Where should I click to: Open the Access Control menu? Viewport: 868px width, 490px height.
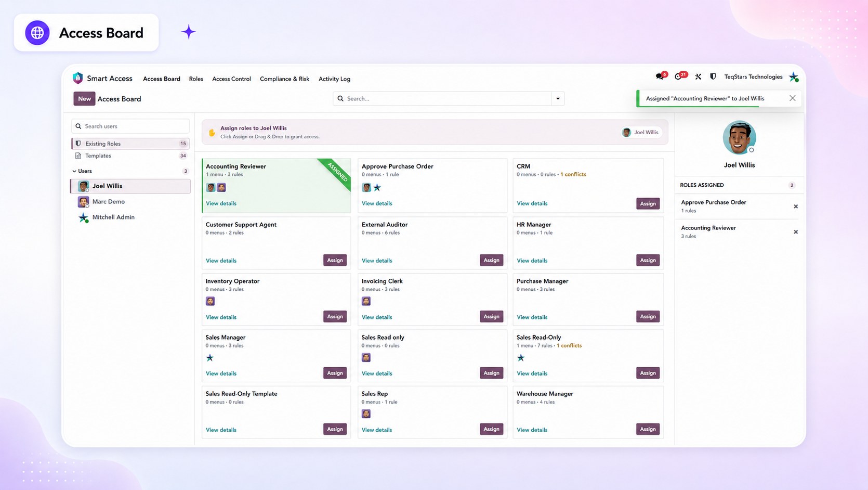coord(231,79)
